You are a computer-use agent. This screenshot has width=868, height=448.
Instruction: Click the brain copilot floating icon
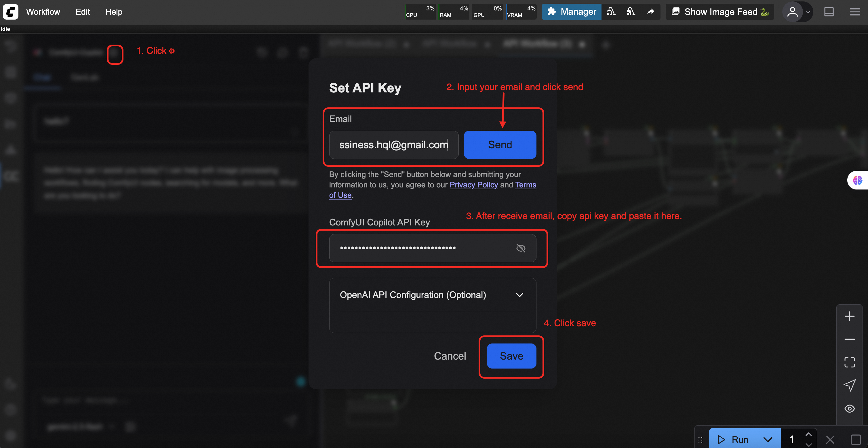(x=857, y=180)
